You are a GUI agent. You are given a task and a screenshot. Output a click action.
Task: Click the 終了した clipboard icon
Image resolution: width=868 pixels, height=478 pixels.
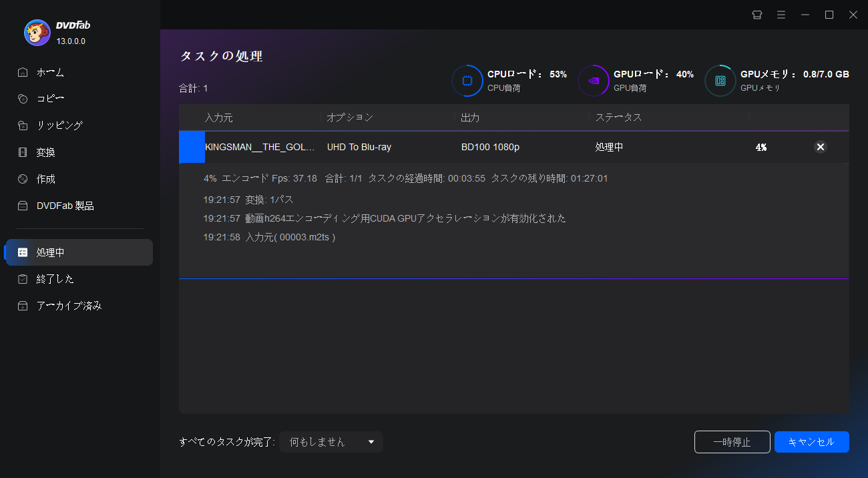23,279
